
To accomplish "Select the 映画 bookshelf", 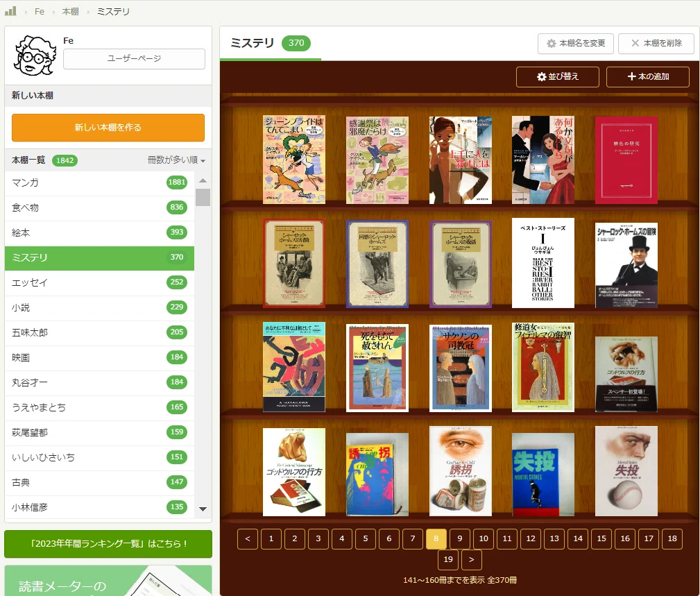I will [99, 357].
